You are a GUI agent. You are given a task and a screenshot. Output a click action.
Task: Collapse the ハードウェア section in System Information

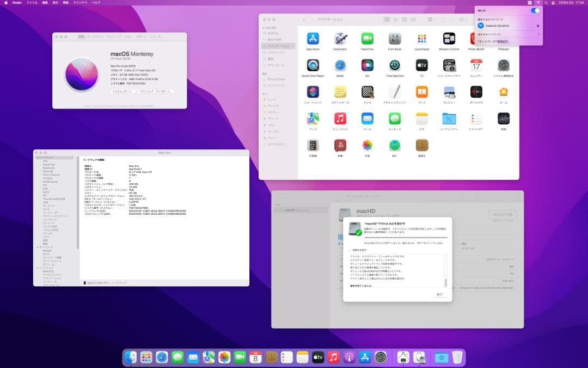pos(36,157)
